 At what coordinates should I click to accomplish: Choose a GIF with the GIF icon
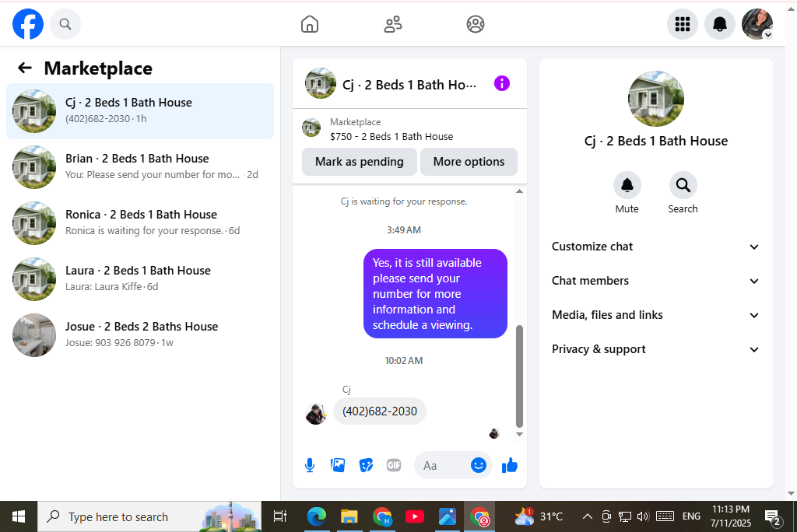(394, 465)
